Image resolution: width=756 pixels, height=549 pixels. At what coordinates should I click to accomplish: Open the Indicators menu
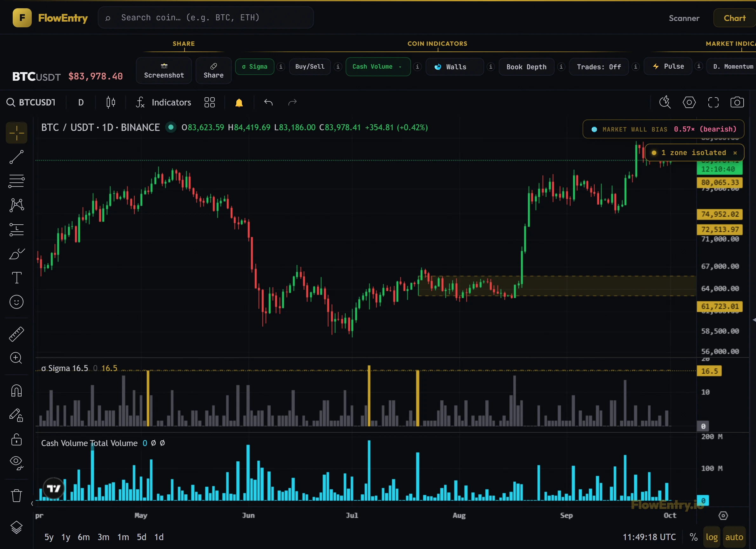tap(164, 102)
